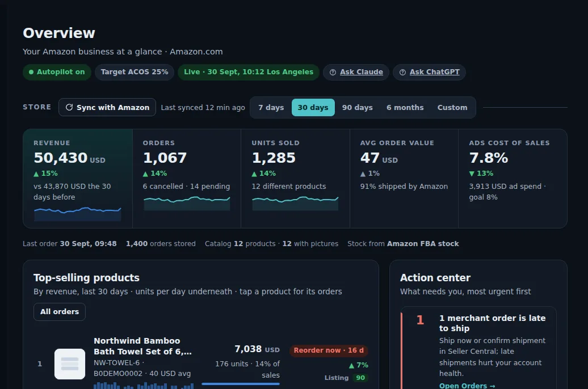Toggle the Autopilot on pill

[x=57, y=72]
